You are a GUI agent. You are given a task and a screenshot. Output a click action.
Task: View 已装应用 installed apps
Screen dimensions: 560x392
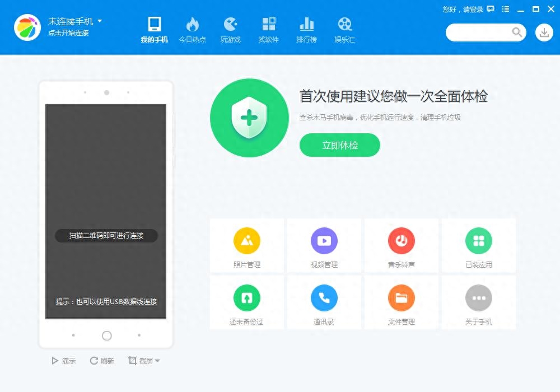click(x=478, y=245)
